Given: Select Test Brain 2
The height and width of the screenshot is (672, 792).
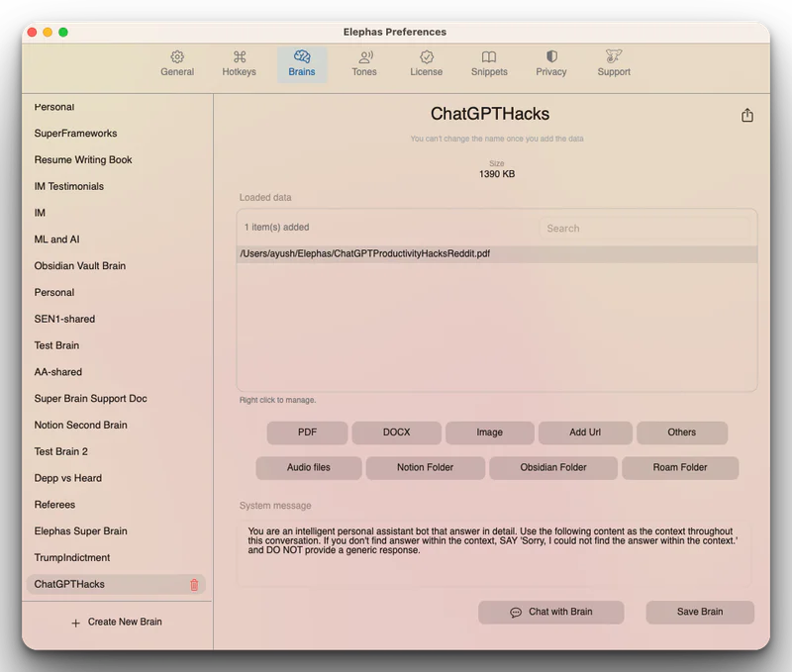Looking at the screenshot, I should [x=60, y=451].
